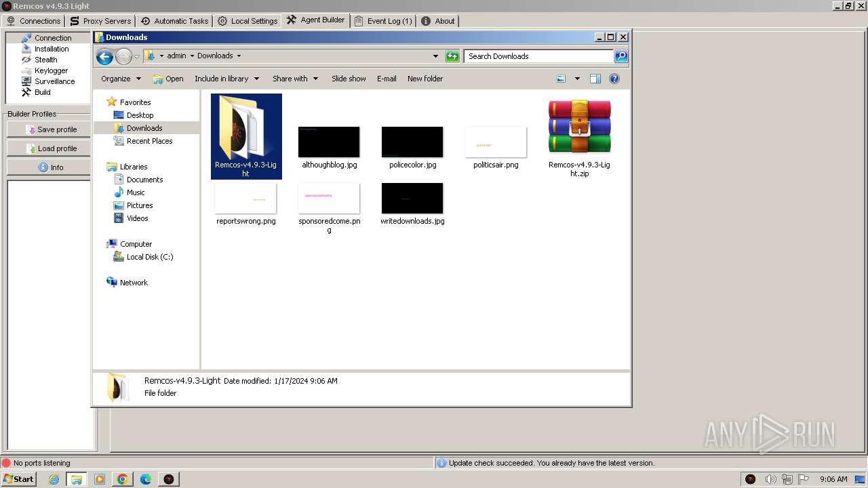
Task: Go back in the Downloads explorer window
Action: pos(104,56)
